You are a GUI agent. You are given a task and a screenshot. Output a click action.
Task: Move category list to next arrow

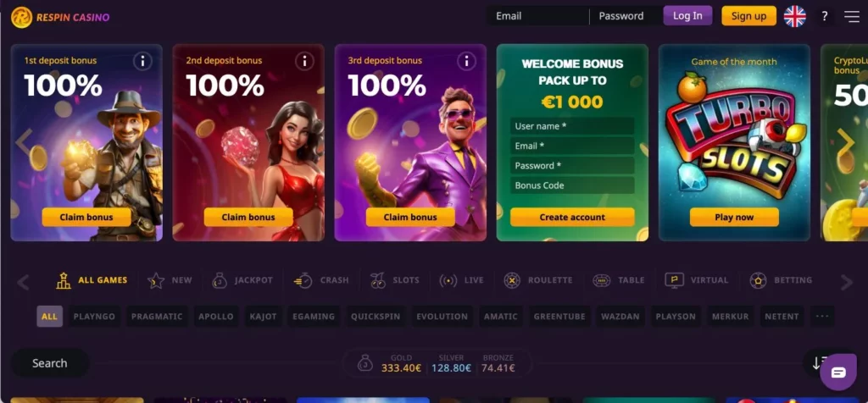coord(847,282)
